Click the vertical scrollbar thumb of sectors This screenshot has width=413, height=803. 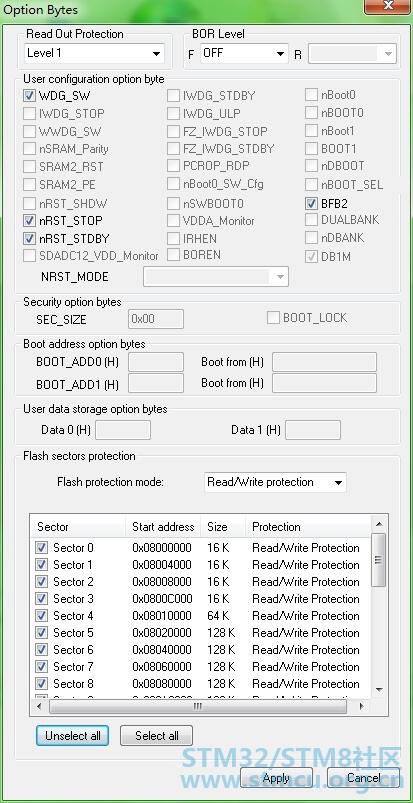(x=379, y=560)
